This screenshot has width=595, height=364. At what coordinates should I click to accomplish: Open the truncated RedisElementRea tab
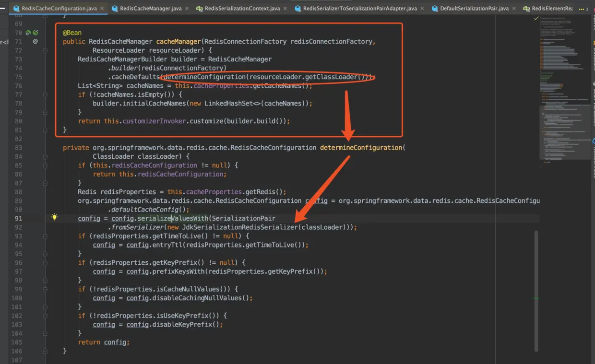pos(552,9)
